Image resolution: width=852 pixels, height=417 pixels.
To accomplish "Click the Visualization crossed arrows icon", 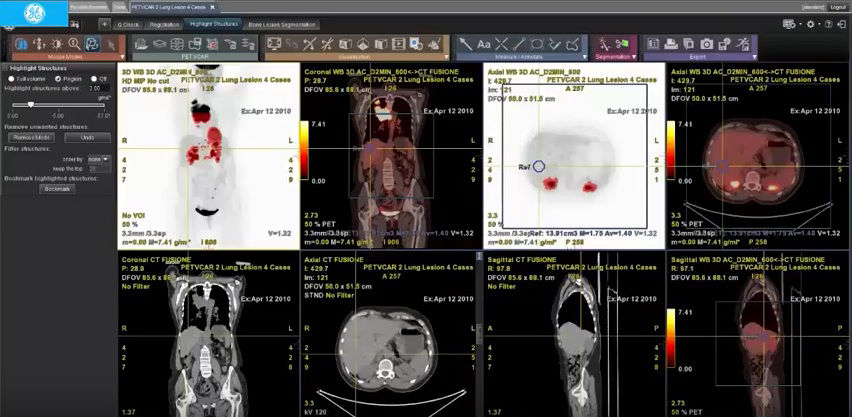I will coord(309,44).
